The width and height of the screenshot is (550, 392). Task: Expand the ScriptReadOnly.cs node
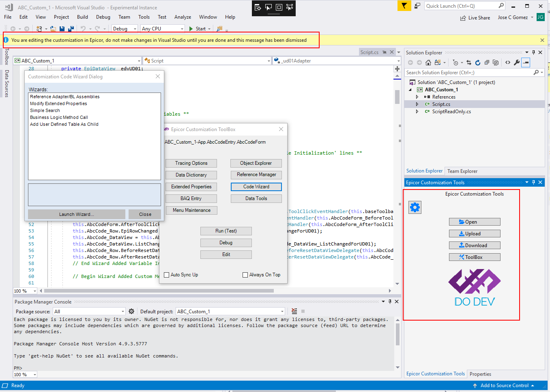coord(417,112)
